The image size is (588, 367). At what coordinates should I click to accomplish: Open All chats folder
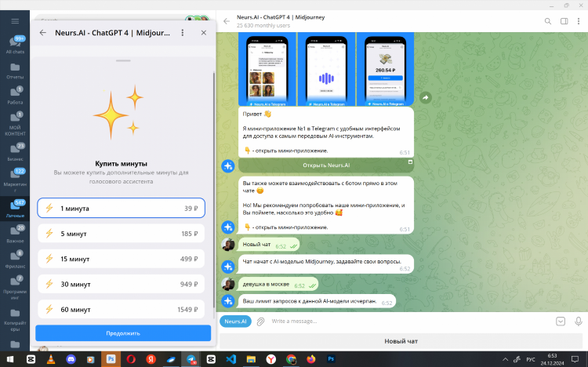pos(15,45)
